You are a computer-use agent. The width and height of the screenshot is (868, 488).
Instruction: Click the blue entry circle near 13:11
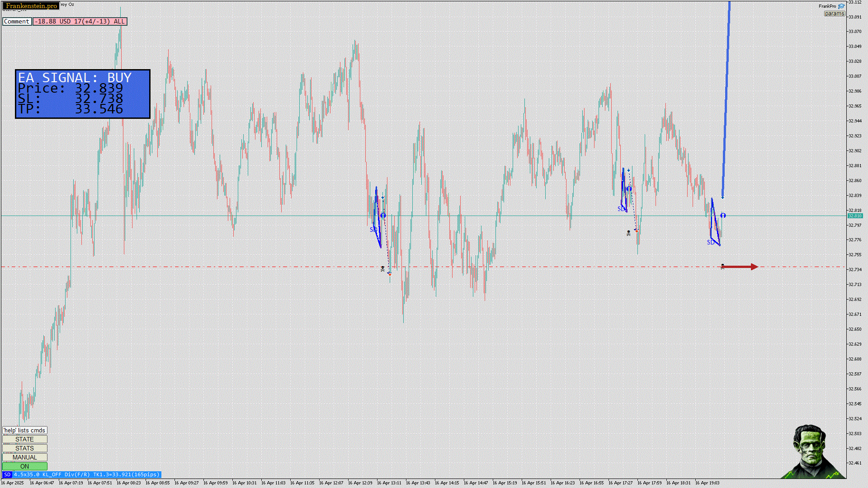[383, 216]
